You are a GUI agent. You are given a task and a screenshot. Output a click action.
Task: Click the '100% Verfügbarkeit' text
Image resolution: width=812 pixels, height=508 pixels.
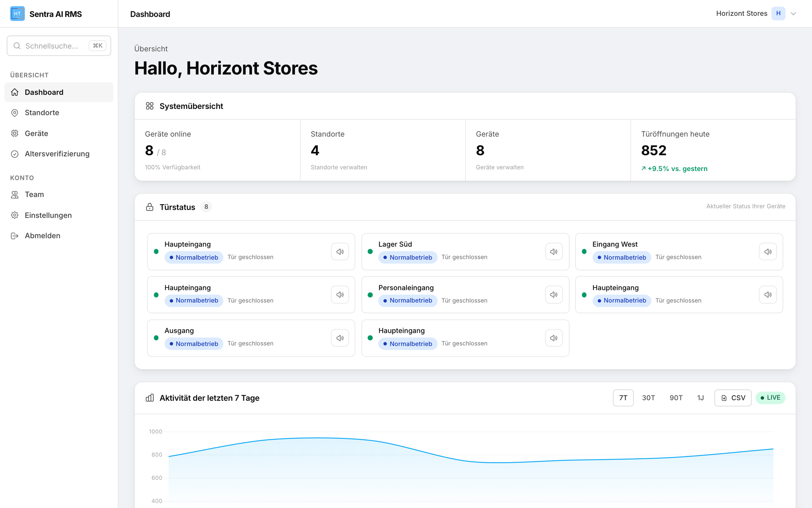click(x=172, y=167)
